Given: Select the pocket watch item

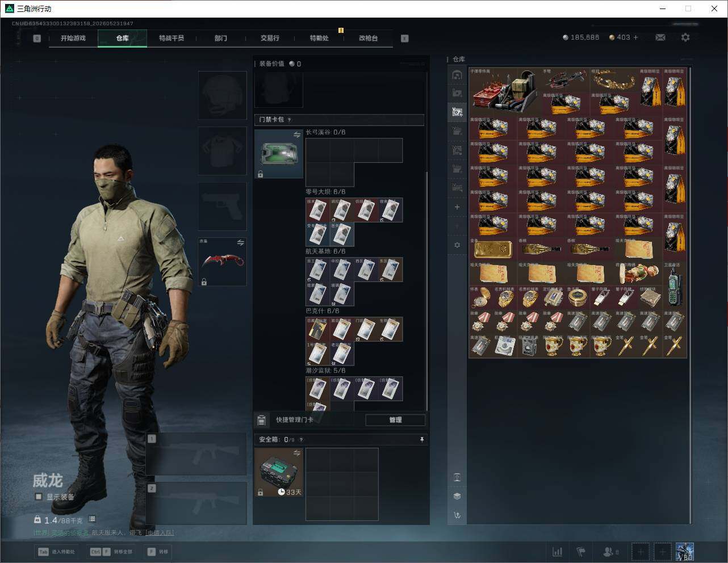Looking at the screenshot, I should point(481,297).
